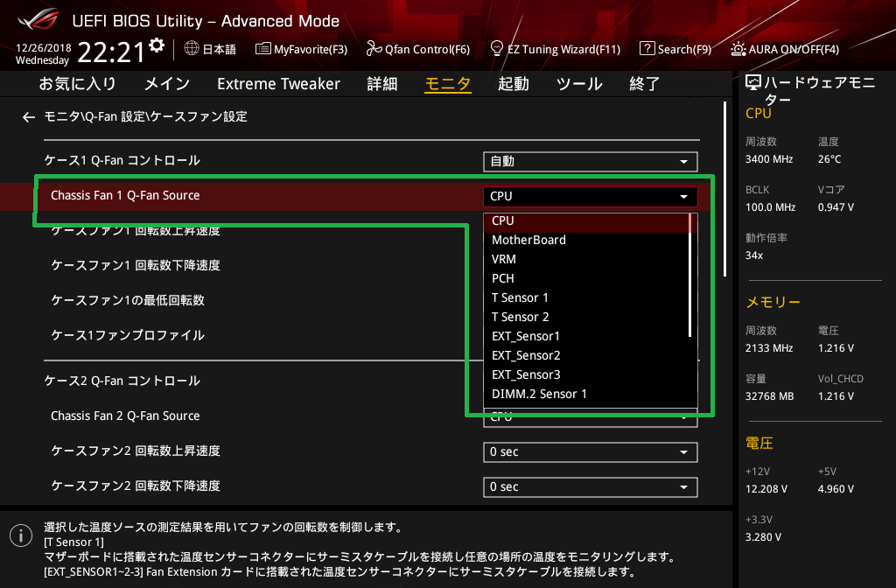Click the 12.208 V reading

coord(766,489)
